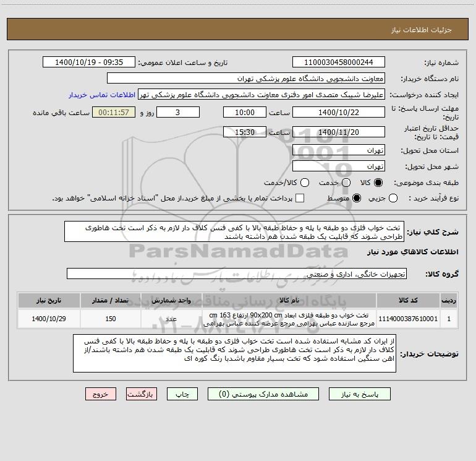Viewport: 476px width, 461px height.
Task: Toggle the اسناد خزانه اسلامی payment checkbox
Action: tap(300, 198)
